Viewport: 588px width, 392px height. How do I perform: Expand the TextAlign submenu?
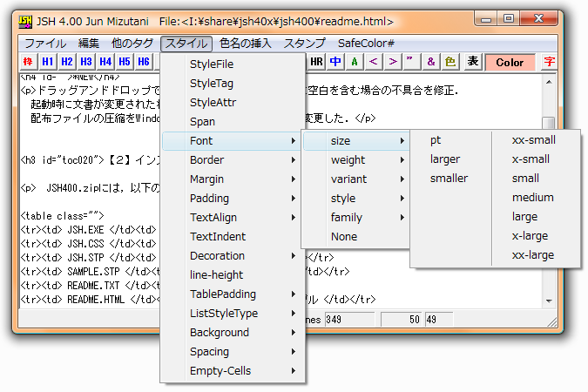click(x=233, y=217)
